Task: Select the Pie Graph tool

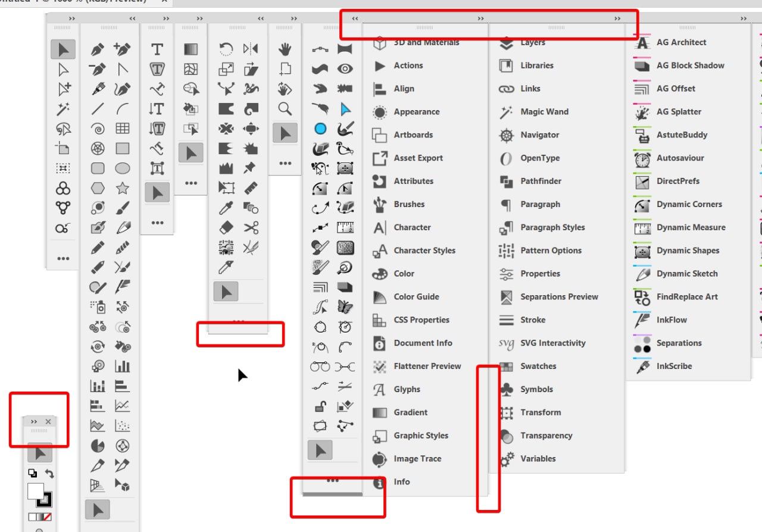Action: tap(98, 446)
